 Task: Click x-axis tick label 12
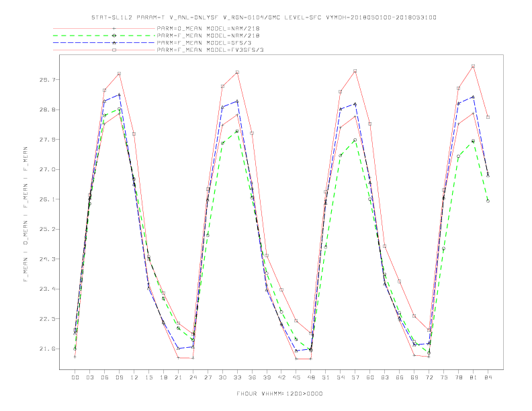click(134, 377)
